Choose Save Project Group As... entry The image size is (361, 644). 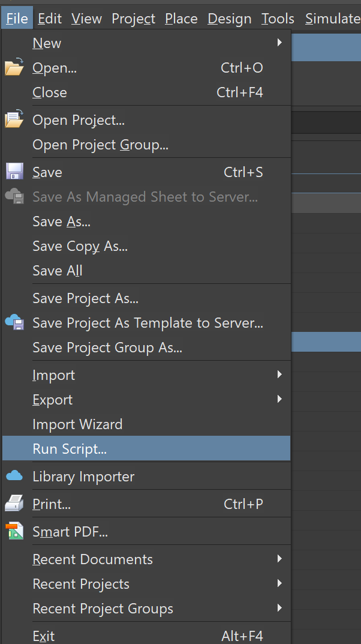146,347
